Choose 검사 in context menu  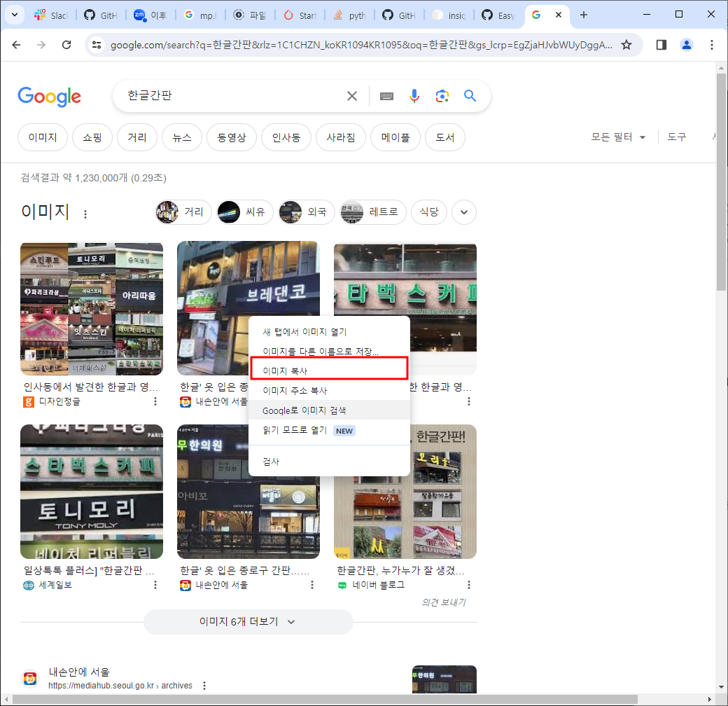(329, 462)
